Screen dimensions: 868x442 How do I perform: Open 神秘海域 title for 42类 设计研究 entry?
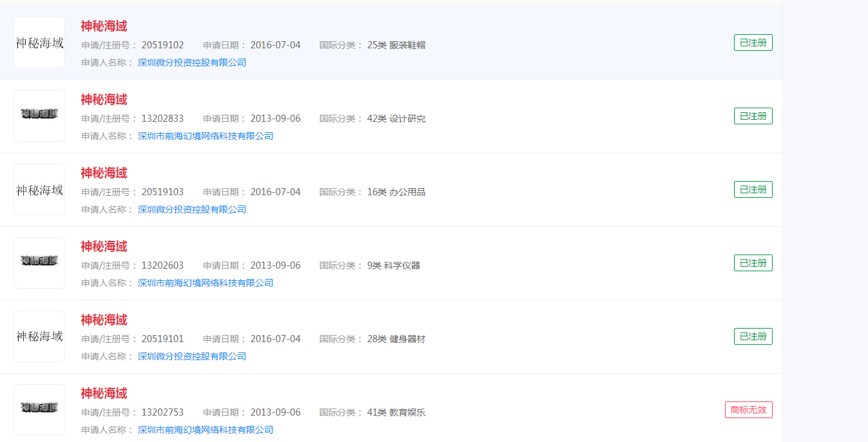pos(104,100)
